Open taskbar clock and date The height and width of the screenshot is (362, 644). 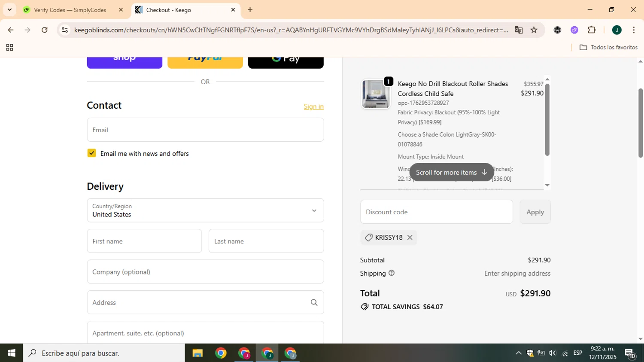[603, 353]
